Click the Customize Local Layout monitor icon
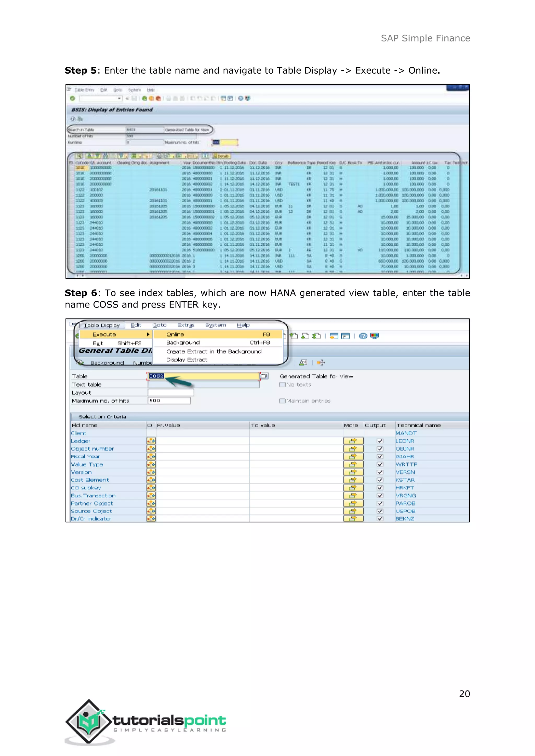The height and width of the screenshot is (756, 535). pos(375,336)
